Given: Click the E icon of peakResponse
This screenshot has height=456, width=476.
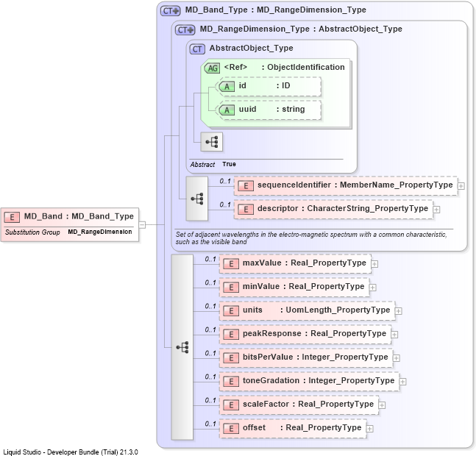Looking at the screenshot, I should pyautogui.click(x=231, y=335).
